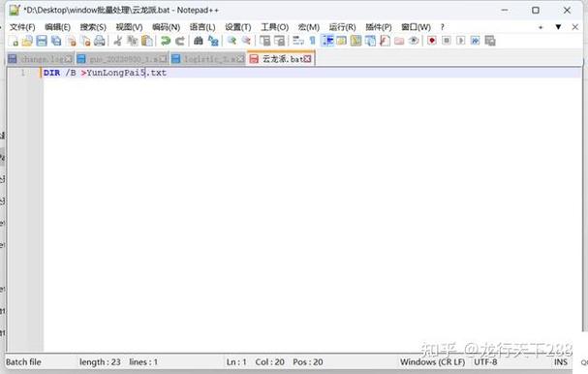Click the X at menu bar's right end

pyautogui.click(x=575, y=27)
